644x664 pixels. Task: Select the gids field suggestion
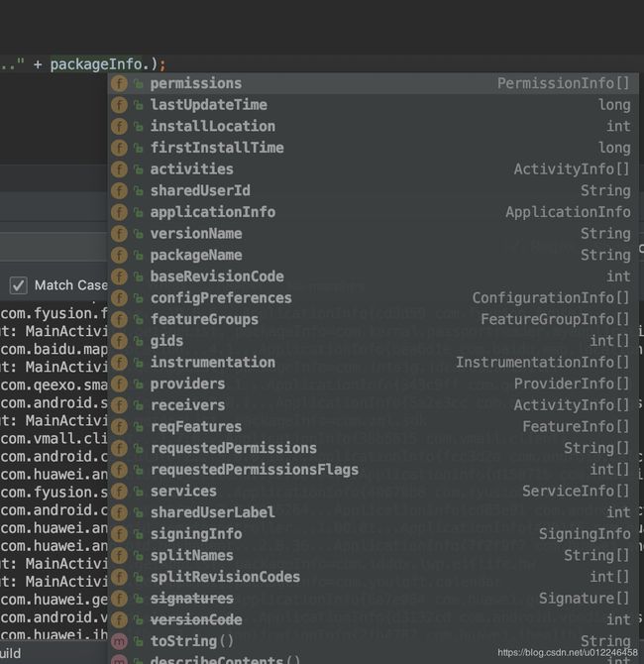[x=373, y=341]
